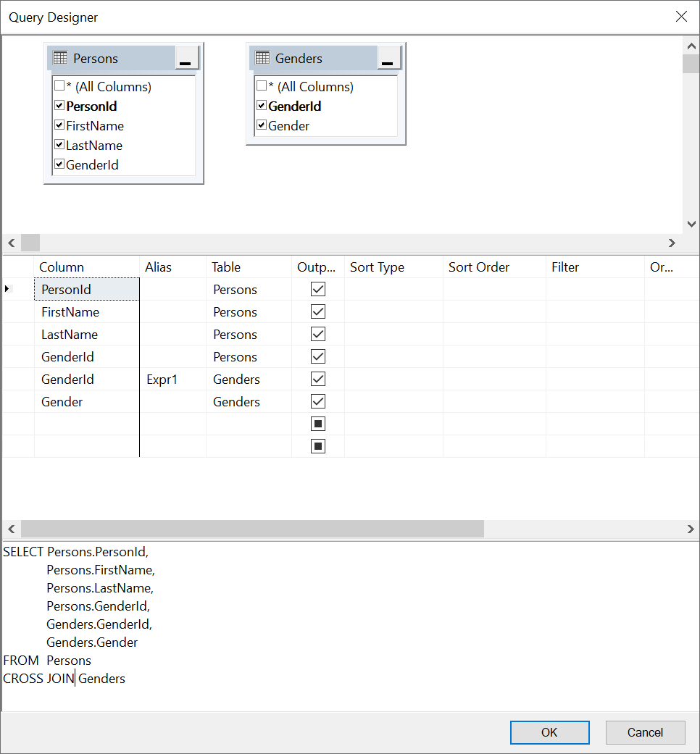This screenshot has width=700, height=754.
Task: Click Genders table cell for Gender row
Action: 249,401
